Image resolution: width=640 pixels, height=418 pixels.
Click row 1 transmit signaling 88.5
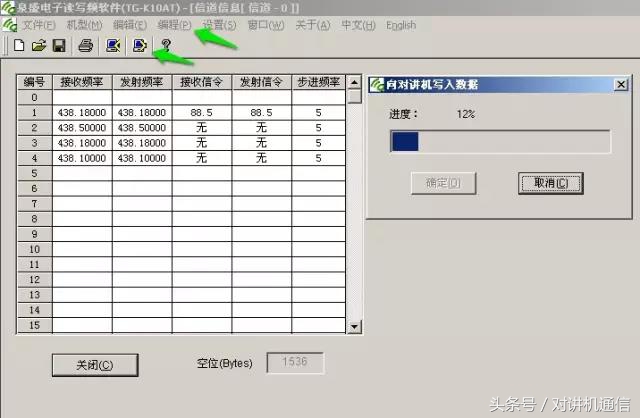[x=261, y=113]
